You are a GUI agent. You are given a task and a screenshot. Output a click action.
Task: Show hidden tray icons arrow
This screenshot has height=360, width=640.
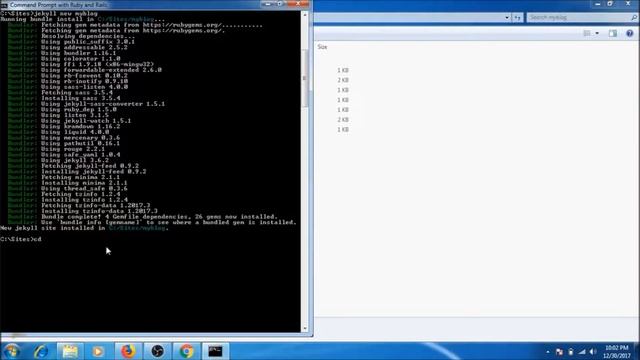click(548, 352)
